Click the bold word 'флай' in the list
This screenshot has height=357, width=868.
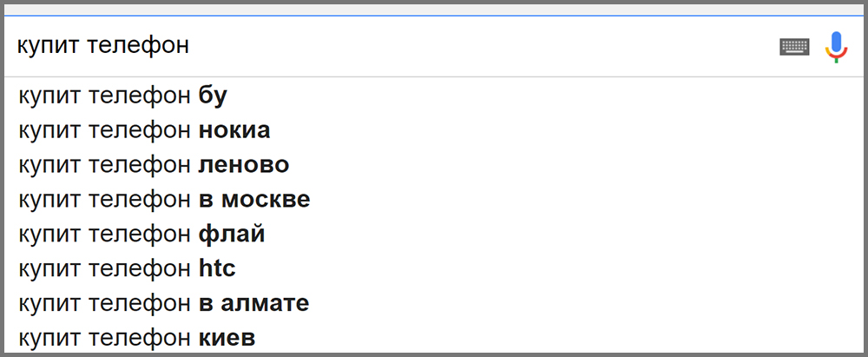232,235
